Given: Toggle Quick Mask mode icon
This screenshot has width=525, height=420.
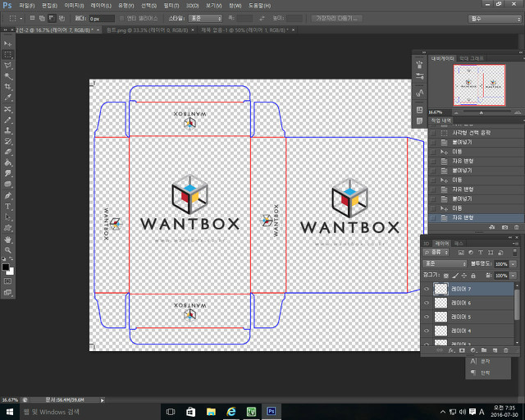Looking at the screenshot, I should click(7, 281).
